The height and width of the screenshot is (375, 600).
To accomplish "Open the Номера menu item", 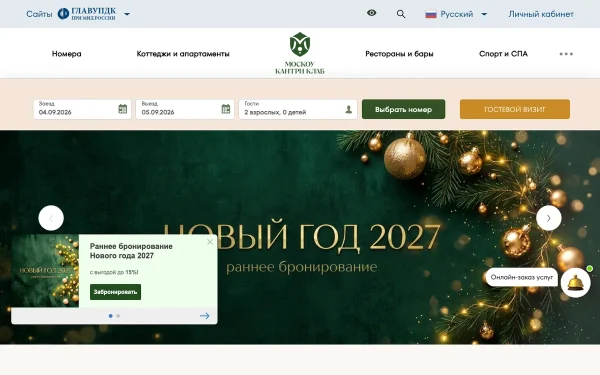I will pos(67,54).
